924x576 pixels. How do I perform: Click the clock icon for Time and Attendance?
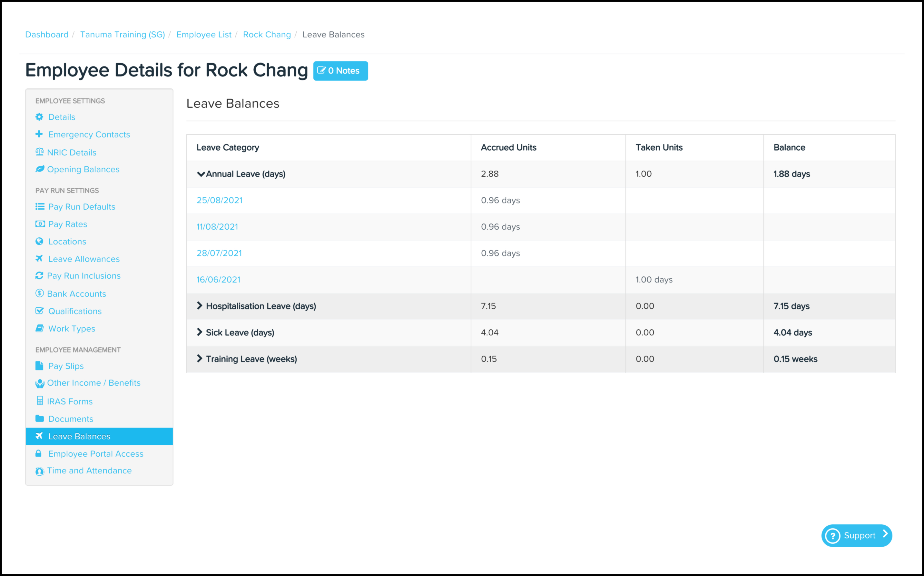40,471
